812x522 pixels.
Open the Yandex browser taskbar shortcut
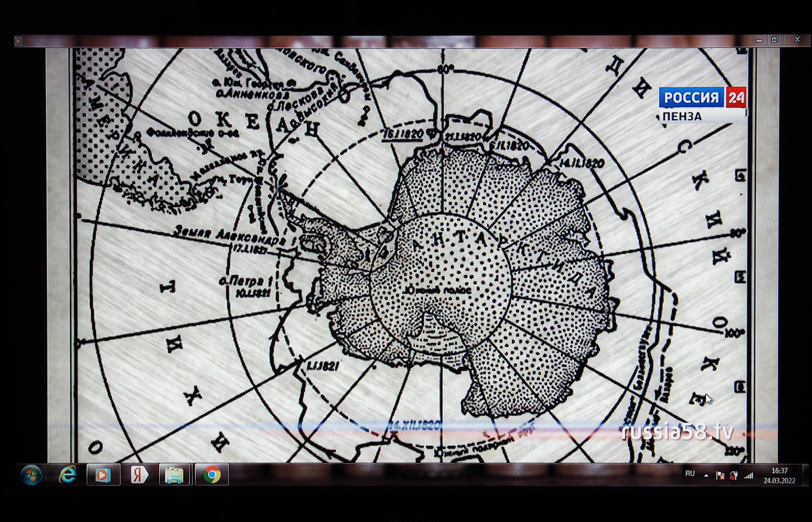coord(139,475)
